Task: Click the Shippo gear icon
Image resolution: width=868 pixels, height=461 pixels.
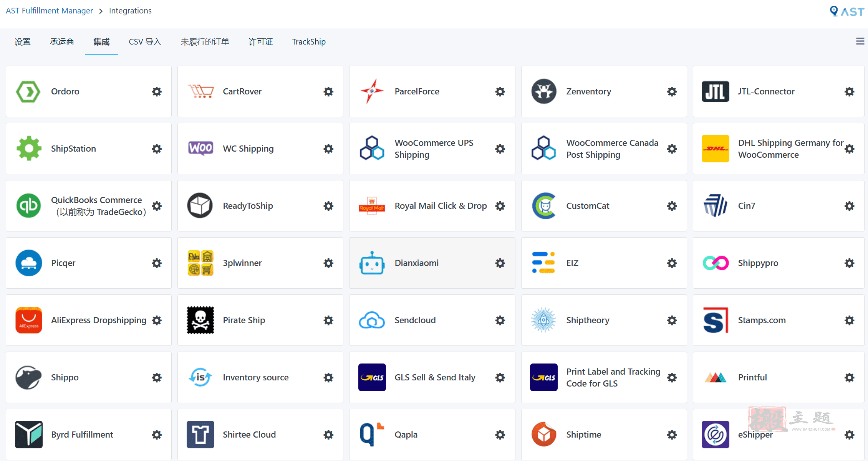Action: 157,377
